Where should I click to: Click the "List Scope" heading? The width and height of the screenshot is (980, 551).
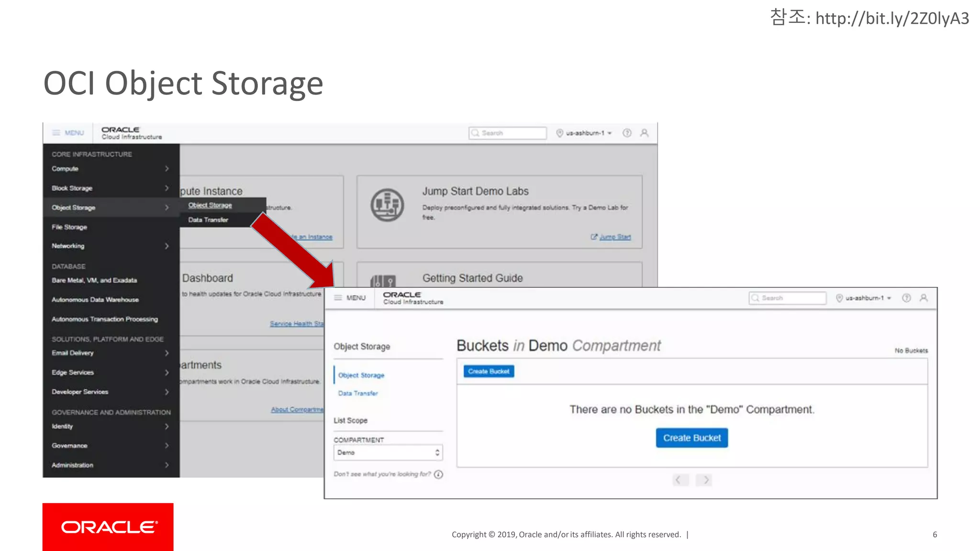click(x=351, y=420)
